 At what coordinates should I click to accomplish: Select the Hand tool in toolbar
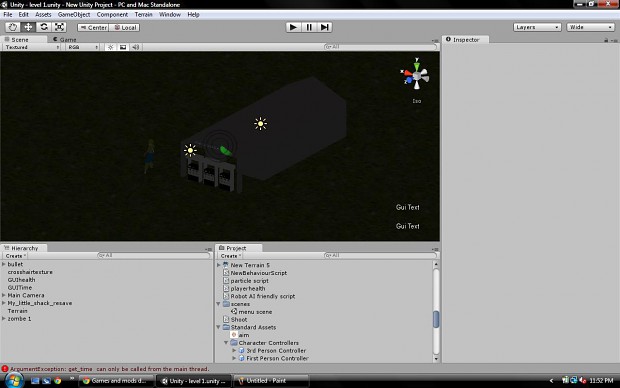tap(12, 27)
